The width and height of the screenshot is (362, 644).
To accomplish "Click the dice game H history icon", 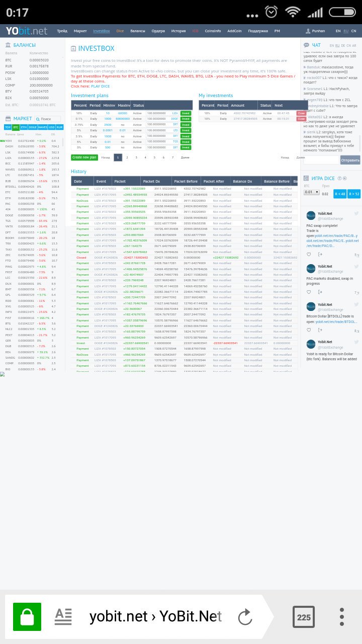I will pyautogui.click(x=345, y=178).
